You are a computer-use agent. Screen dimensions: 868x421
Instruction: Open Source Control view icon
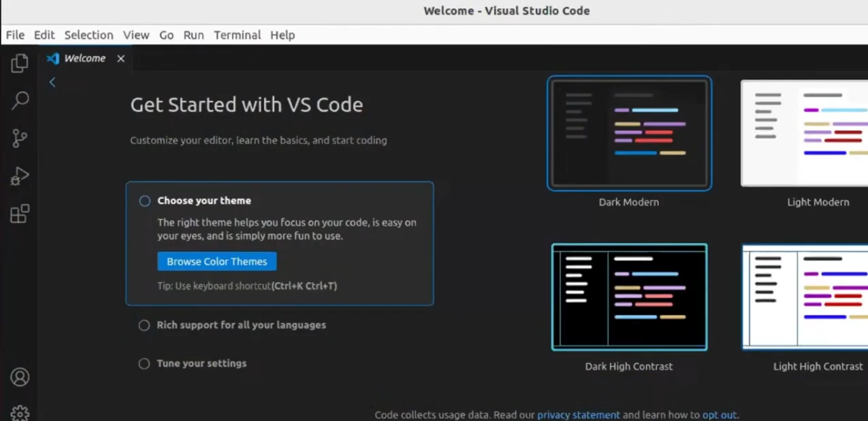(x=20, y=138)
